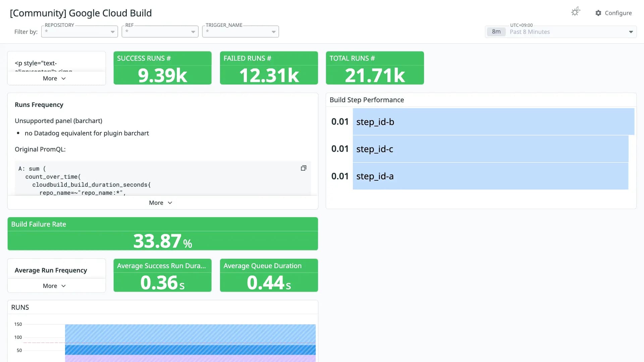This screenshot has width=644, height=362.
Task: Click the dashboard title Google Cloud Build
Action: coord(81,13)
